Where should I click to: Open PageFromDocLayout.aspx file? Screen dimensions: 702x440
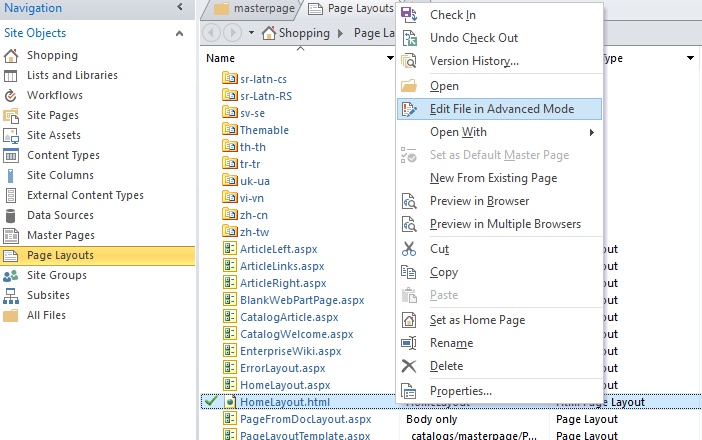pos(305,419)
